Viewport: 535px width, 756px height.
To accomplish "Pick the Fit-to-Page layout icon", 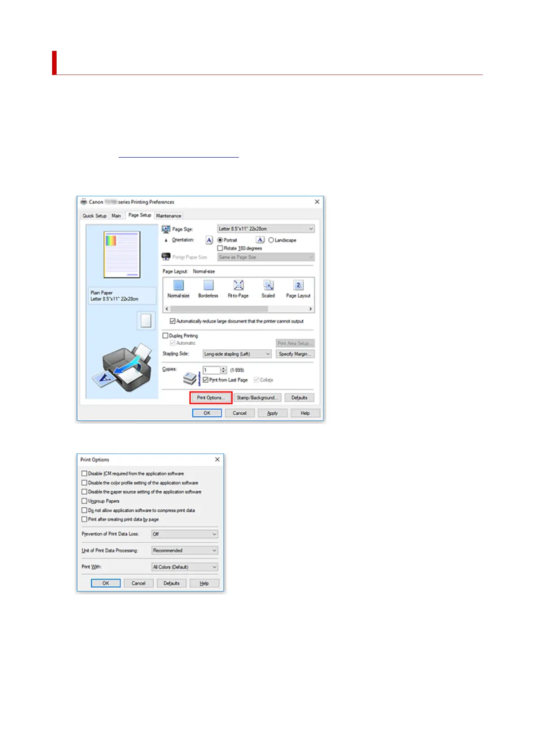I will click(238, 285).
